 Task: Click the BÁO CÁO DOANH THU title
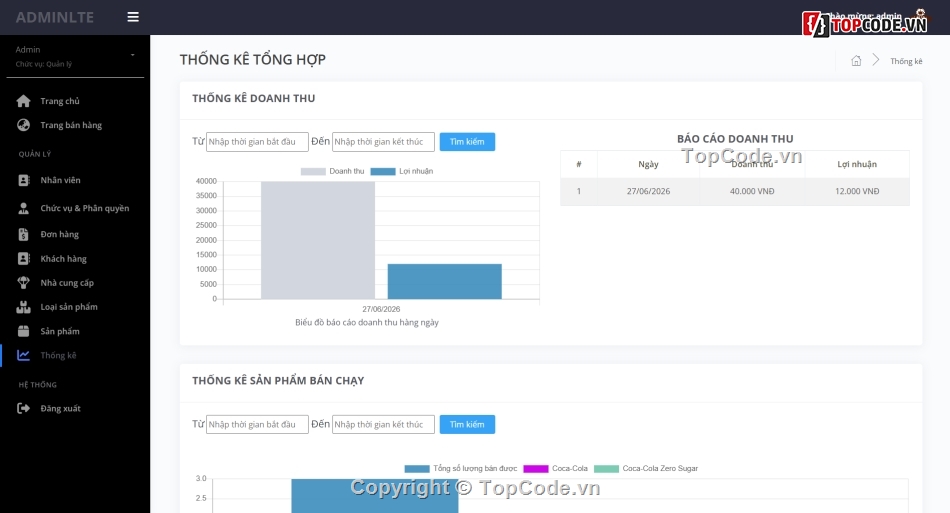(x=735, y=139)
